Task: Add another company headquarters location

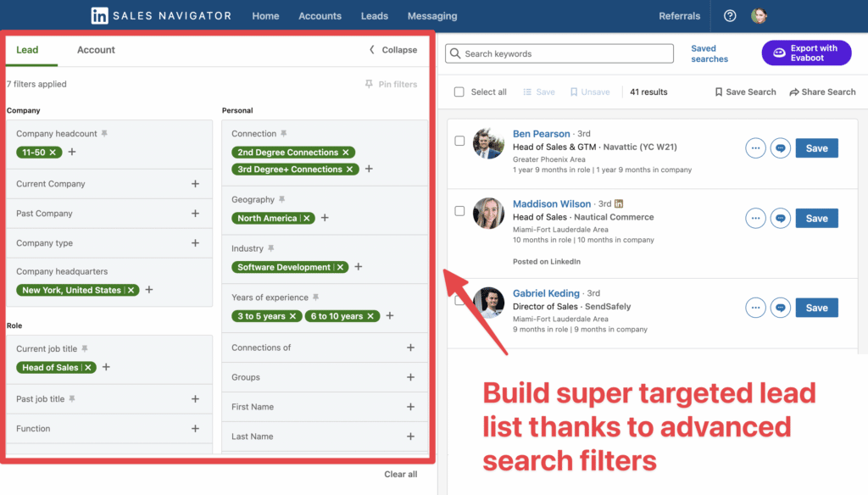Action: (149, 290)
